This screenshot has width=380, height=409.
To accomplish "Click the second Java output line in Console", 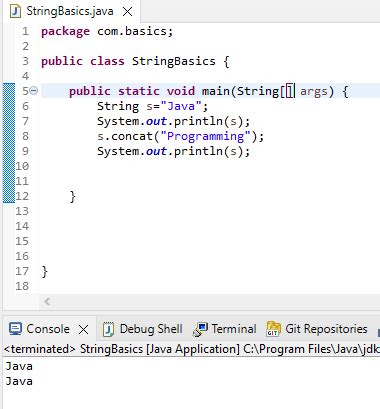I will [x=19, y=381].
